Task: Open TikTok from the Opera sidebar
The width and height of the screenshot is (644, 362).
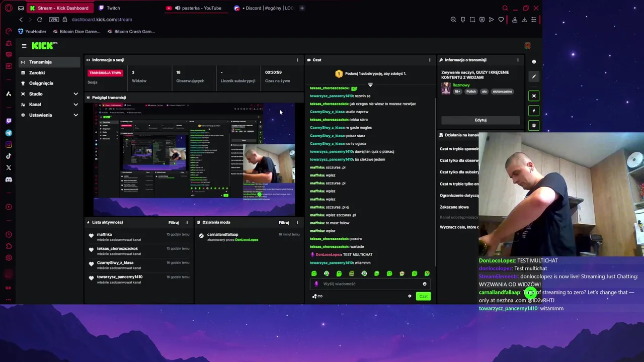Action: [x=9, y=156]
